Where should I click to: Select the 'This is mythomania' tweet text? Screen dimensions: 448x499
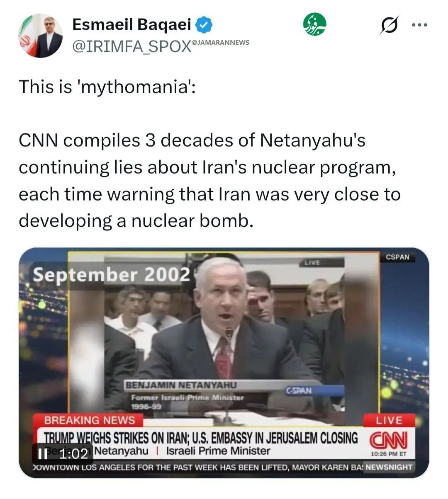pos(107,87)
